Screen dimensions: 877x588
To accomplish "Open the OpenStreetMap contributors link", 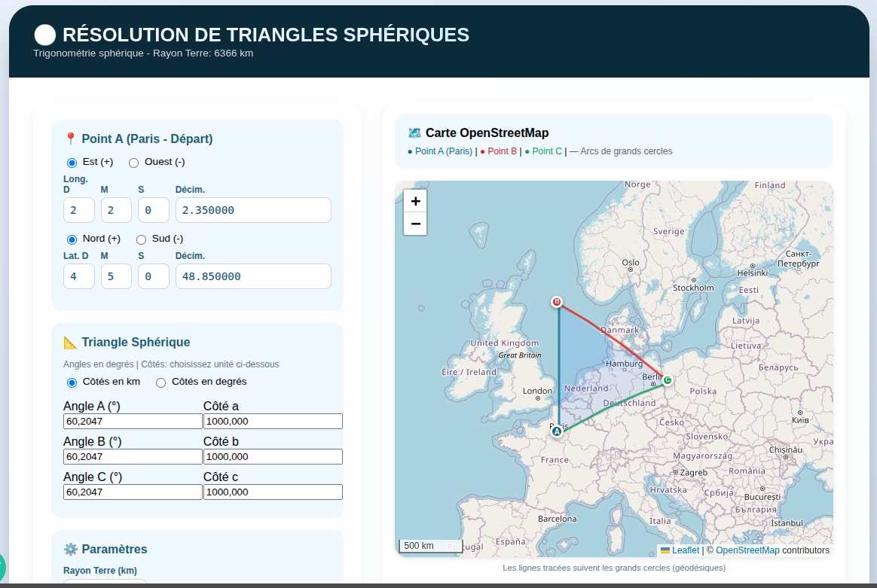I will [x=747, y=550].
